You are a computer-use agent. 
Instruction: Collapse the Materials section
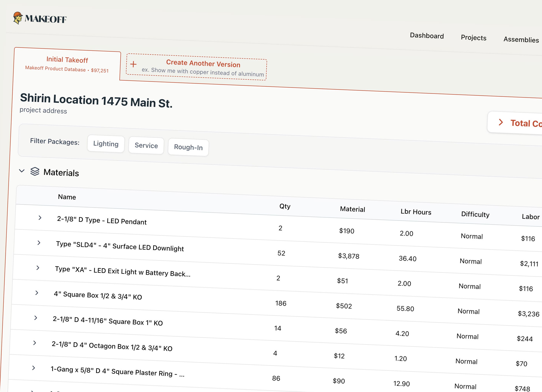pyautogui.click(x=22, y=171)
